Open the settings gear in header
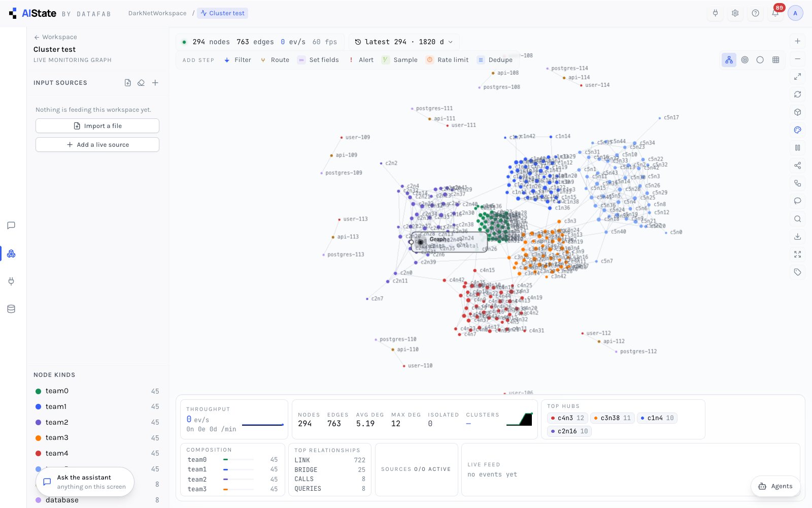Image resolution: width=812 pixels, height=508 pixels. tap(735, 13)
